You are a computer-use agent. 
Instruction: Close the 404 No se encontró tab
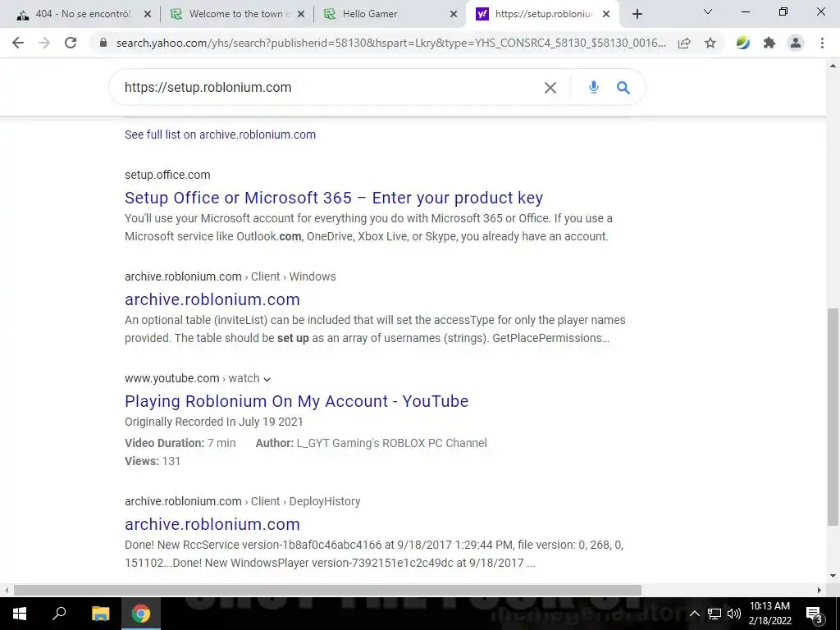[x=148, y=14]
